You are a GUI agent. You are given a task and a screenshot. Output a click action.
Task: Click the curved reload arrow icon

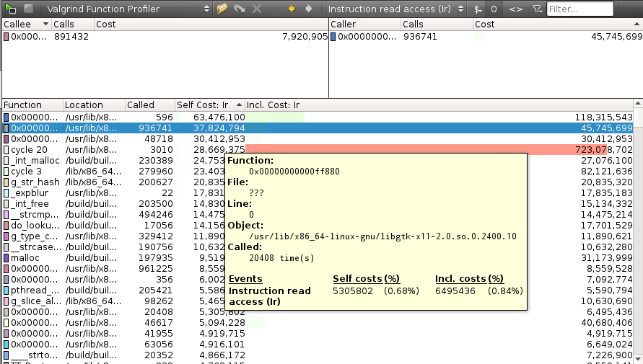pos(240,9)
